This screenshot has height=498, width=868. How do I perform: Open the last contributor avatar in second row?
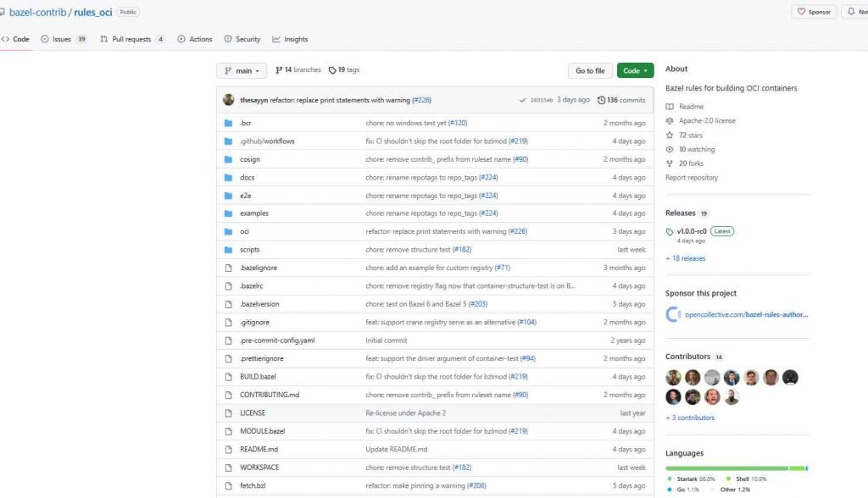pos(732,396)
